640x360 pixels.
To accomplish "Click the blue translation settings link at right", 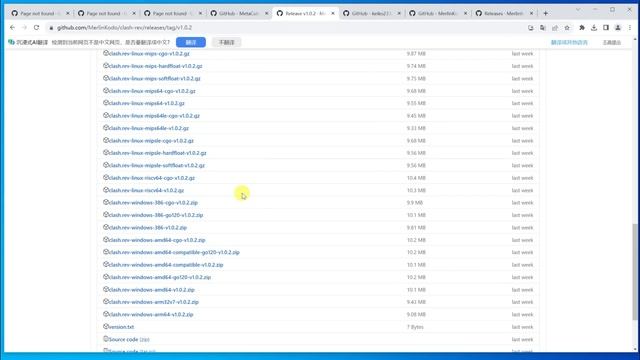I will (x=569, y=42).
